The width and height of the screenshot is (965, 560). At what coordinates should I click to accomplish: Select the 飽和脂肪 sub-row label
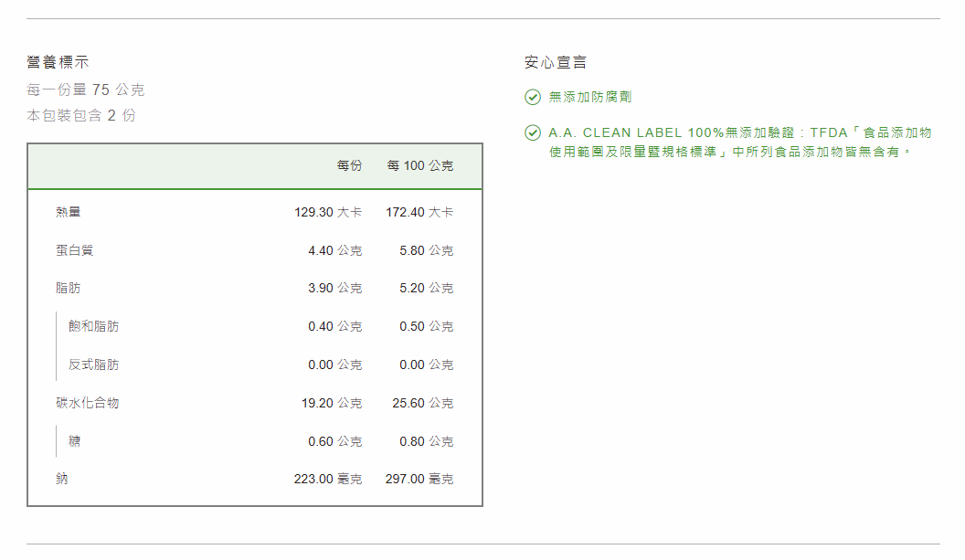click(x=93, y=326)
